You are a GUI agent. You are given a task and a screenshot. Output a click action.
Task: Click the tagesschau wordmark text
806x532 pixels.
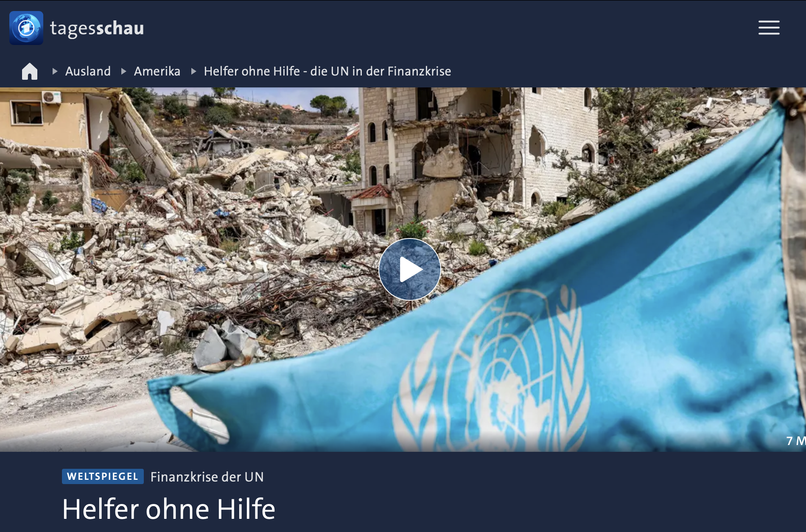pos(97,28)
